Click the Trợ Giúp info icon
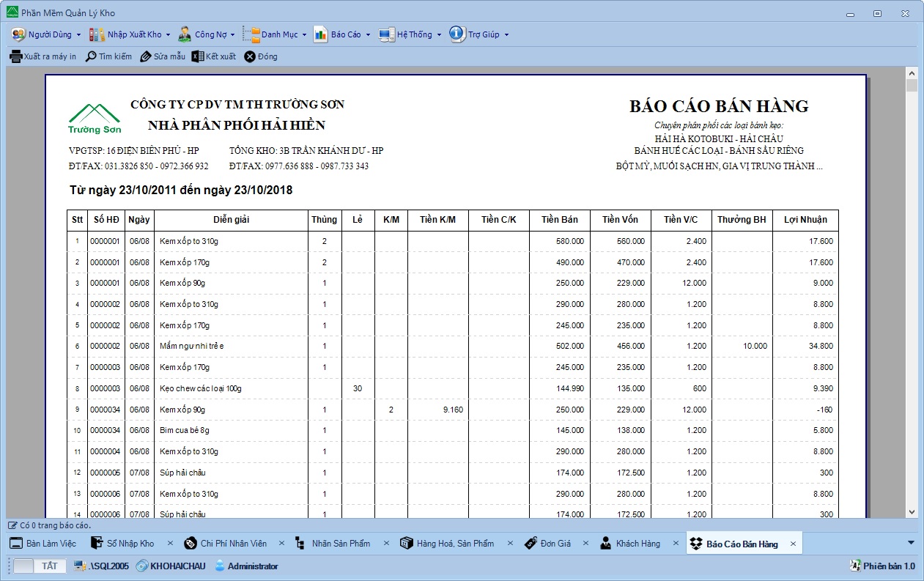This screenshot has height=581, width=924. coord(457,34)
